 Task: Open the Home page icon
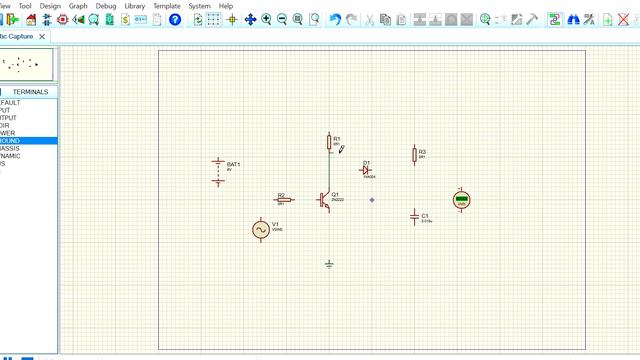click(31, 19)
